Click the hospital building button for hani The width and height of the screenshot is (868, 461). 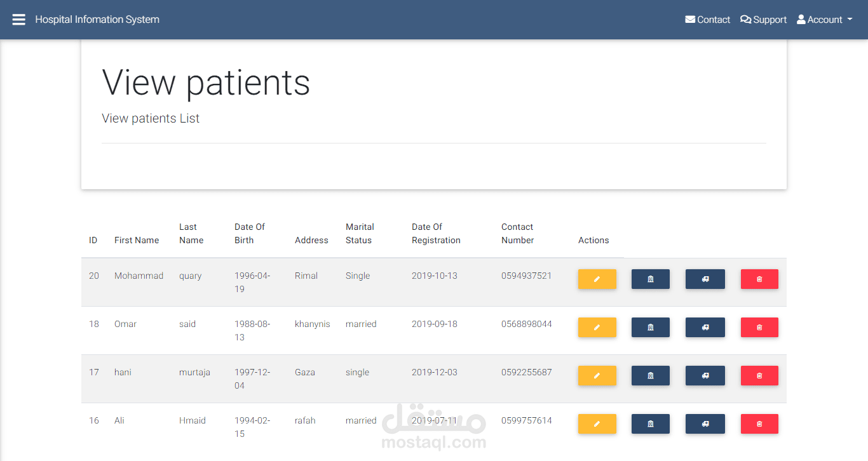tap(650, 376)
